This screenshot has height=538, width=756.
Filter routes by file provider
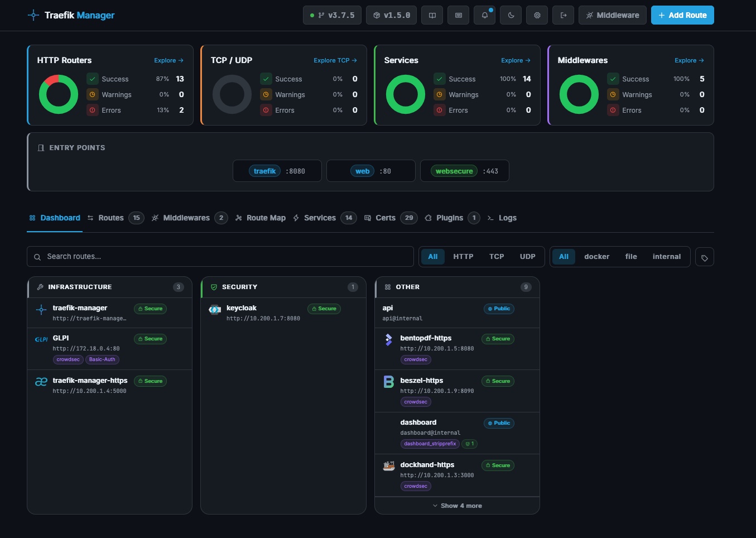pos(631,257)
